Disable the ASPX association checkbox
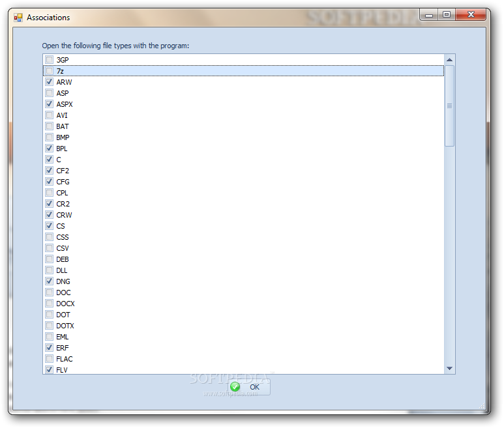 coord(49,104)
